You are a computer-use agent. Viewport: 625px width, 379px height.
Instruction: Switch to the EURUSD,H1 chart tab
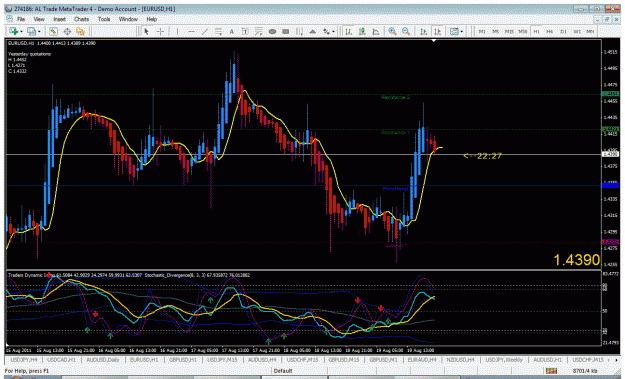click(144, 360)
